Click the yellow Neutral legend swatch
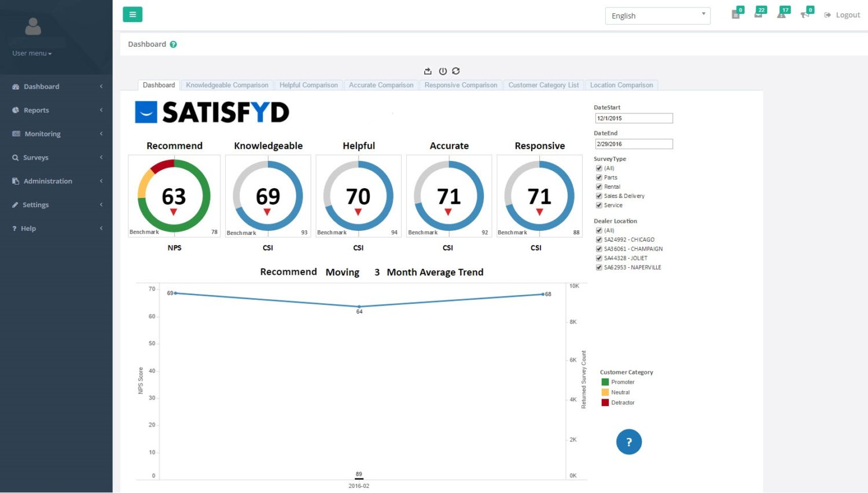The image size is (868, 493). 605,392
